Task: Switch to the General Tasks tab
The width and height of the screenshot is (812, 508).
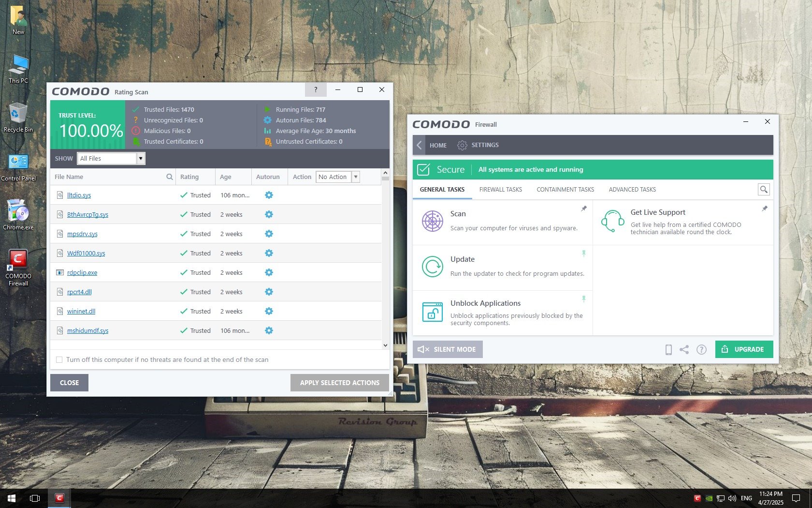Action: pos(442,190)
